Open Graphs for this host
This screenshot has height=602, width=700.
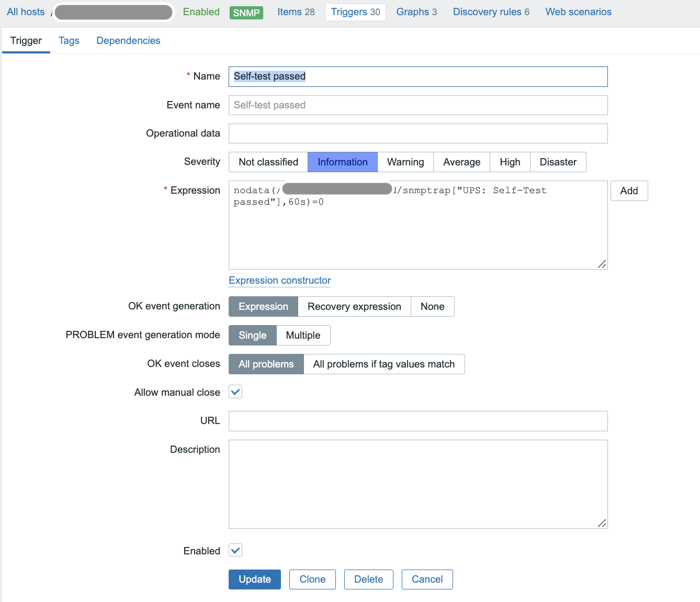(416, 12)
